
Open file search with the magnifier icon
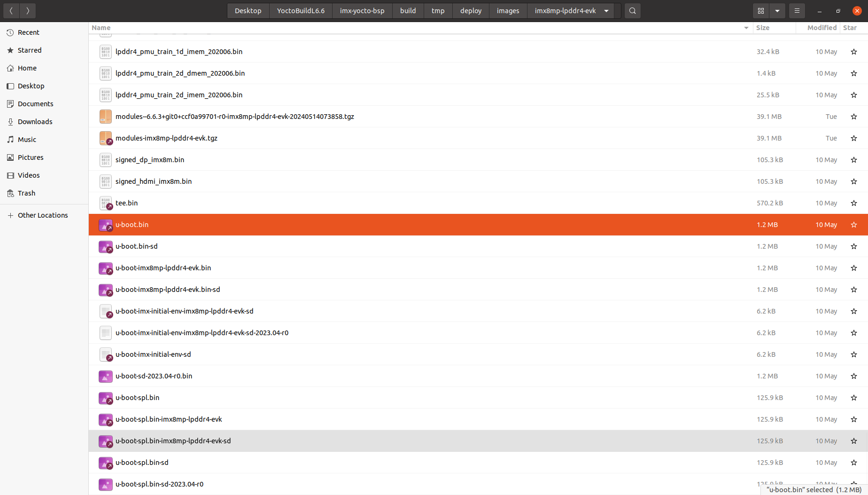pyautogui.click(x=632, y=10)
